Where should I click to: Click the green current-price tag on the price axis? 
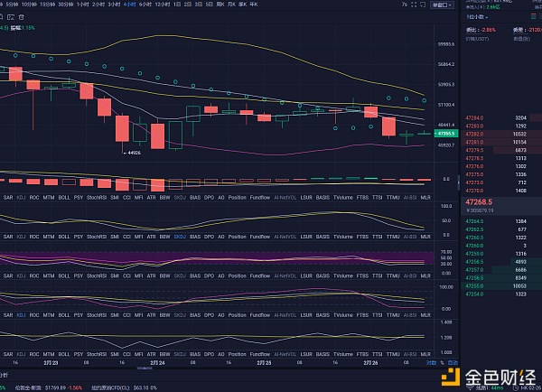pyautogui.click(x=446, y=134)
